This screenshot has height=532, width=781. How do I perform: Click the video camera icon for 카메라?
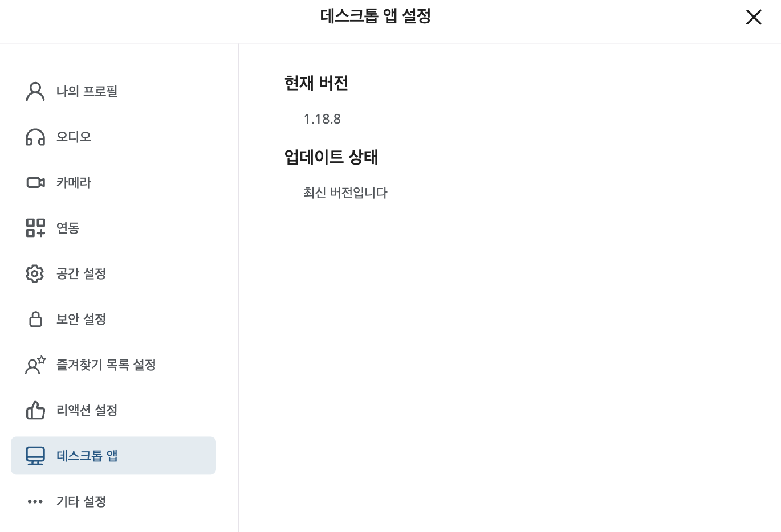click(x=35, y=182)
